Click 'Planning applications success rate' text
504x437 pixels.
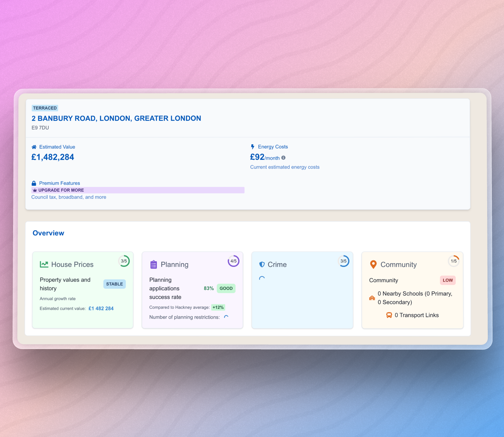tap(165, 288)
